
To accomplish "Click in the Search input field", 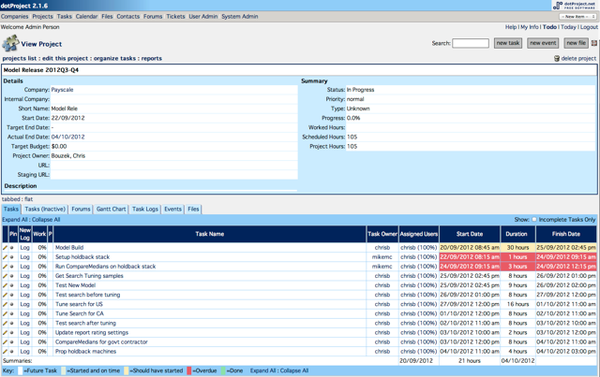I will click(471, 43).
